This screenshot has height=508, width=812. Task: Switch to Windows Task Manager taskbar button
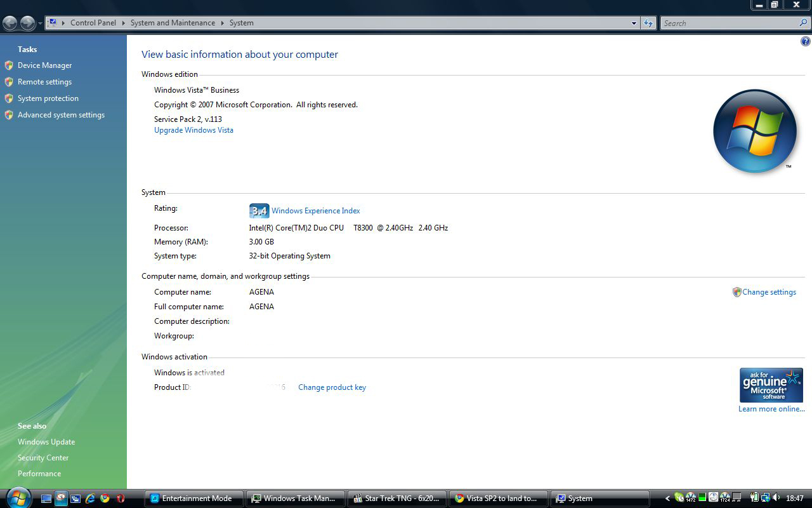click(296, 498)
